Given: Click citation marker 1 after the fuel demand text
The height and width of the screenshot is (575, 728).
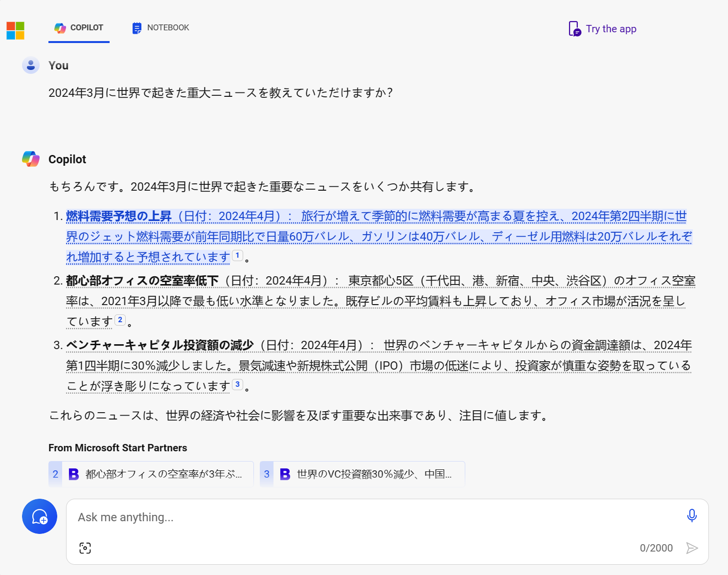Looking at the screenshot, I should coord(238,255).
